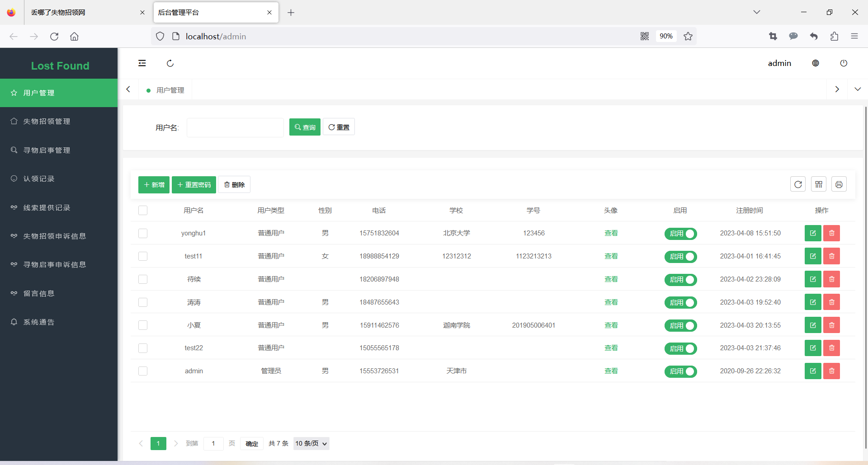Edit the admin user row
This screenshot has height=465, width=868.
click(x=813, y=371)
